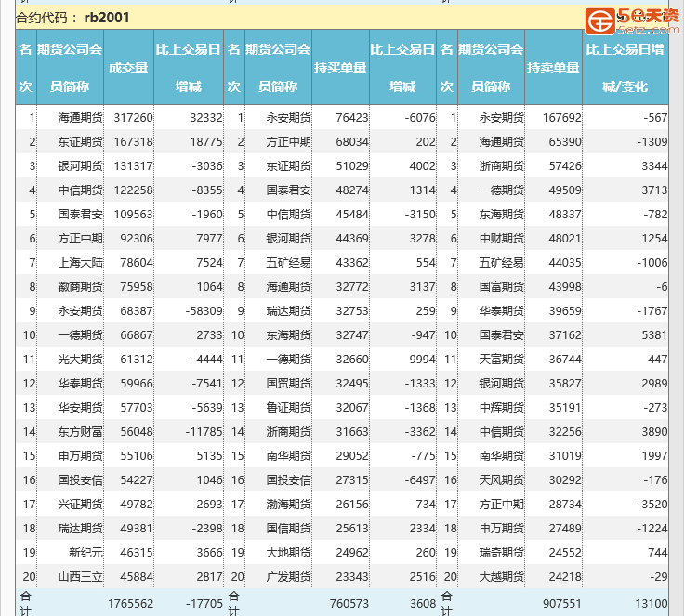685x616 pixels.
Task: Click the 大越期货 company name
Action: click(x=502, y=577)
